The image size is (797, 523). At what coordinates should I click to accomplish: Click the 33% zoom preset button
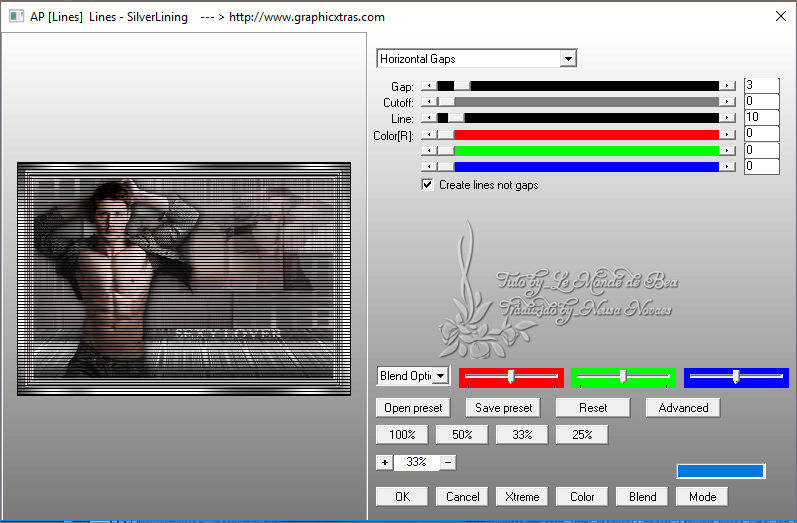pyautogui.click(x=522, y=435)
